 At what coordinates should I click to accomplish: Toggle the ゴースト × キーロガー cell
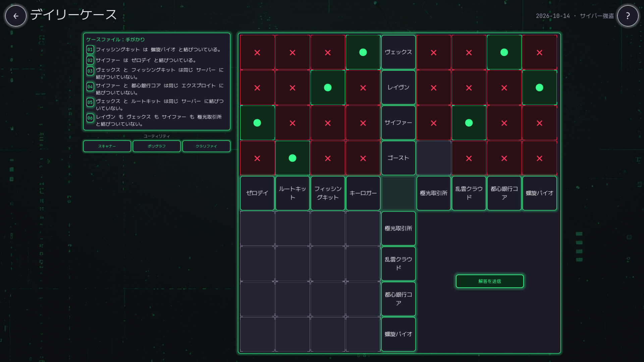pyautogui.click(x=363, y=158)
